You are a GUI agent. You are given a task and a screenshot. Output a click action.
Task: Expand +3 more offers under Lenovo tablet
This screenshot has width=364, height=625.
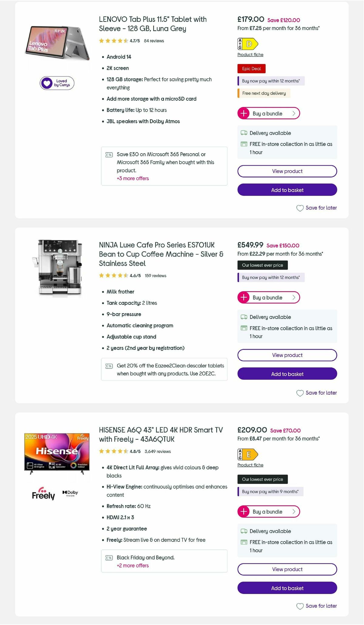(133, 178)
